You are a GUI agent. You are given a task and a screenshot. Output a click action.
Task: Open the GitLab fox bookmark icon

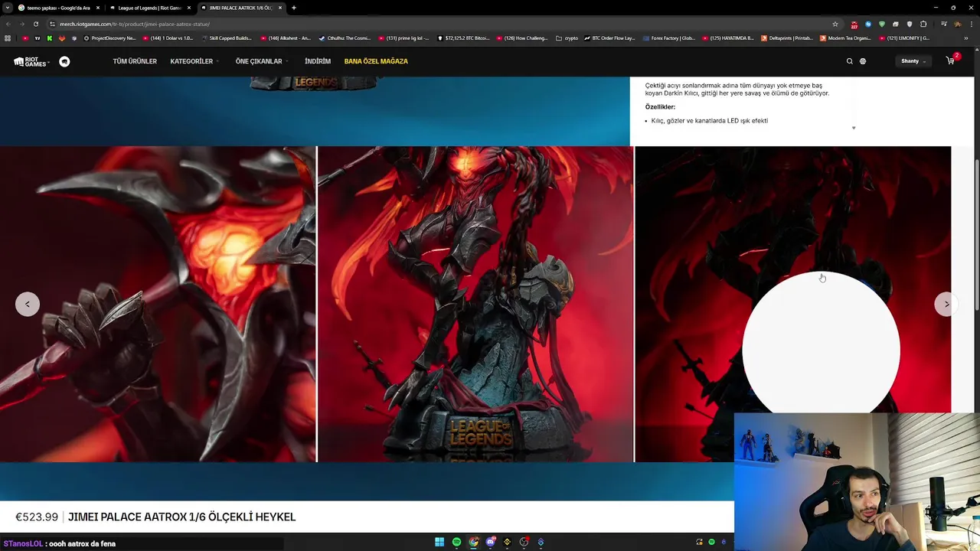(x=63, y=37)
